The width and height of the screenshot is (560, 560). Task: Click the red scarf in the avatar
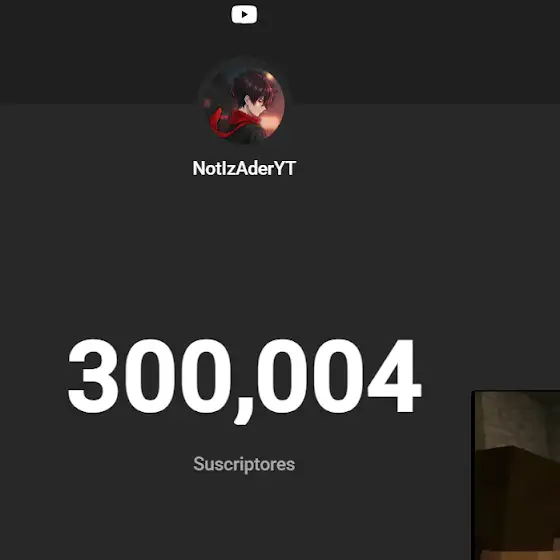pyautogui.click(x=230, y=123)
